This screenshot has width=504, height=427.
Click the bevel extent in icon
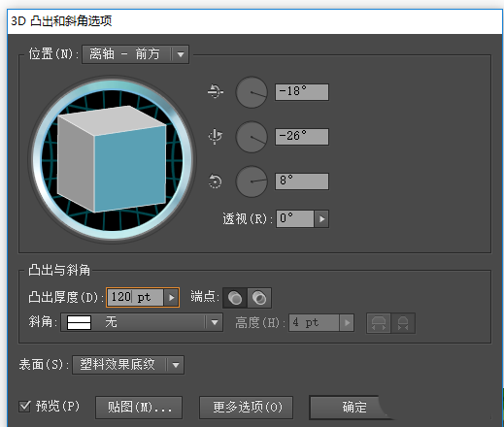tap(403, 323)
